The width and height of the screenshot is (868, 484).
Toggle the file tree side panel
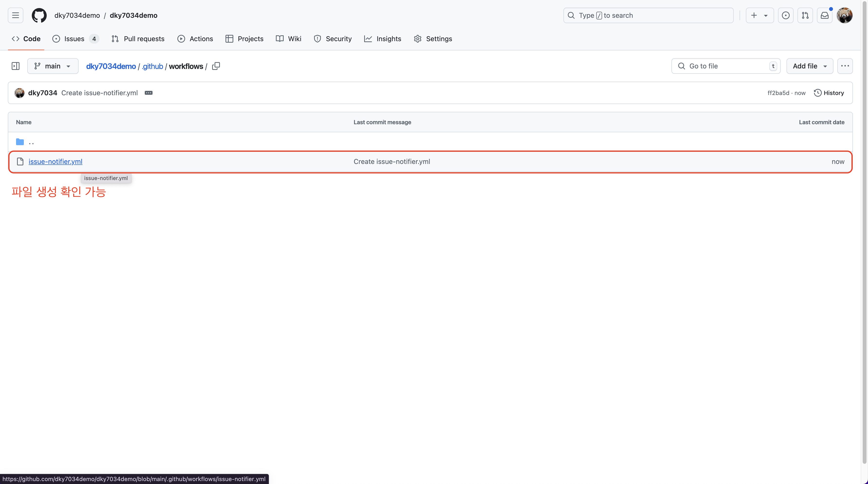click(16, 66)
